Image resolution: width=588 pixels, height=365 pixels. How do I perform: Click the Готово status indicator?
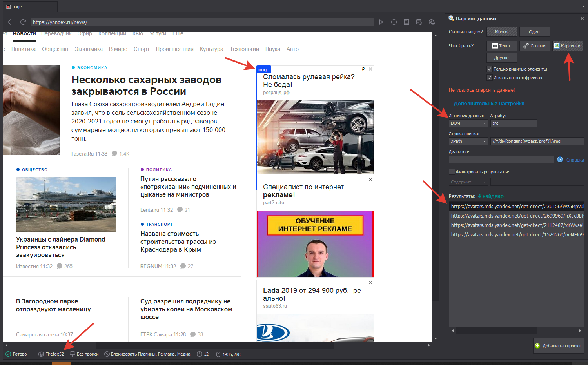coord(16,354)
